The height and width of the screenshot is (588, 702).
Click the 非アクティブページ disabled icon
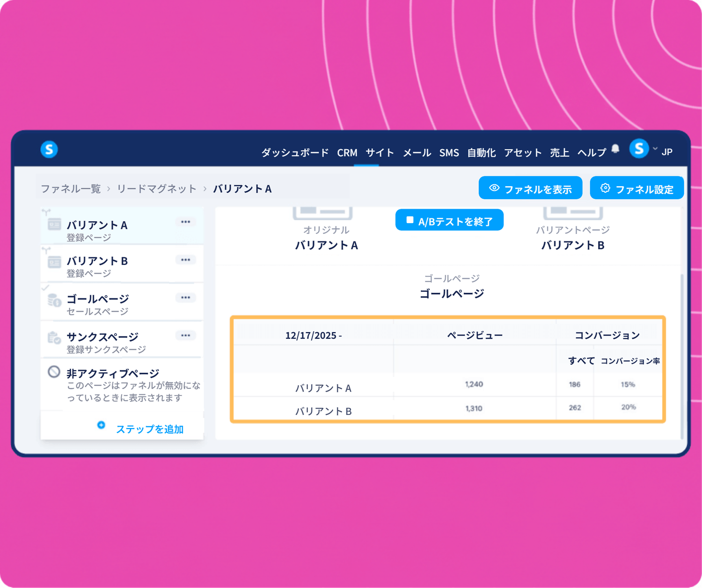coord(54,372)
